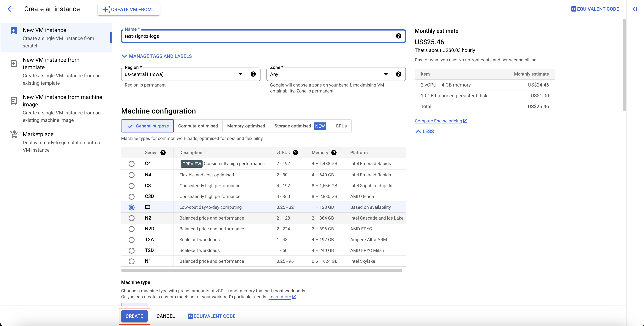Select the T2A series radio button
The width and height of the screenshot is (644, 326).
pos(132,240)
